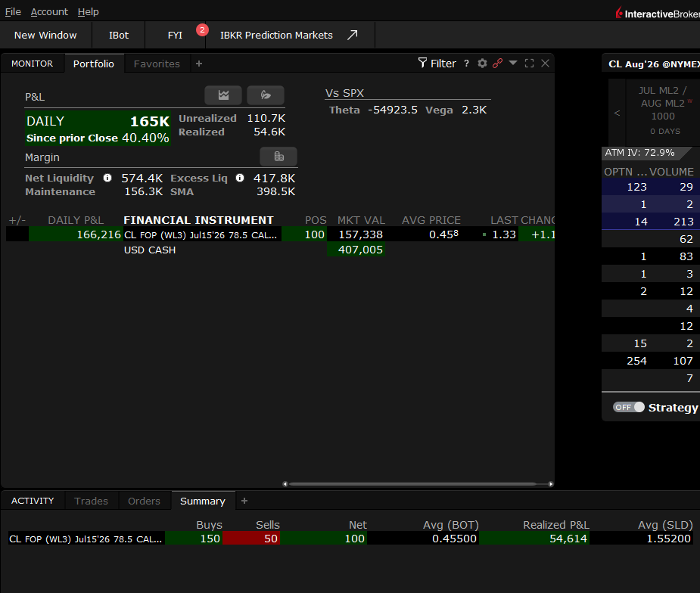Sort by AVG PRICE column header
This screenshot has width=700, height=593.
tap(431, 220)
